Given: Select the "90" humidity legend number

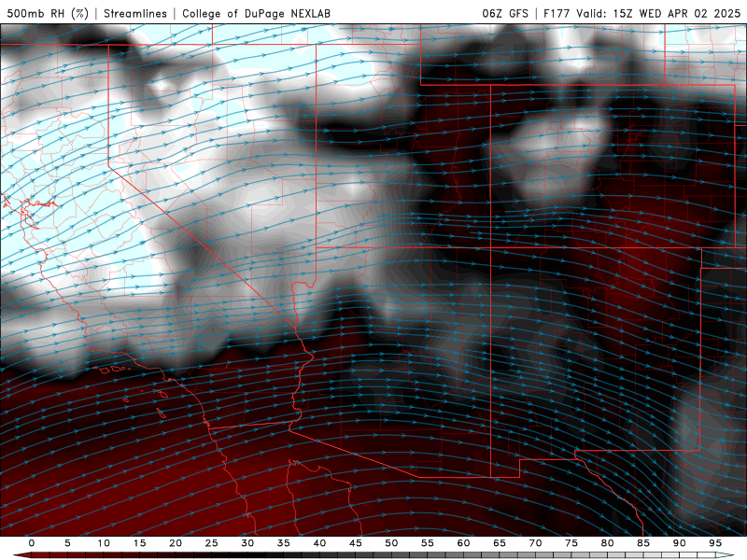Looking at the screenshot, I should [680, 543].
